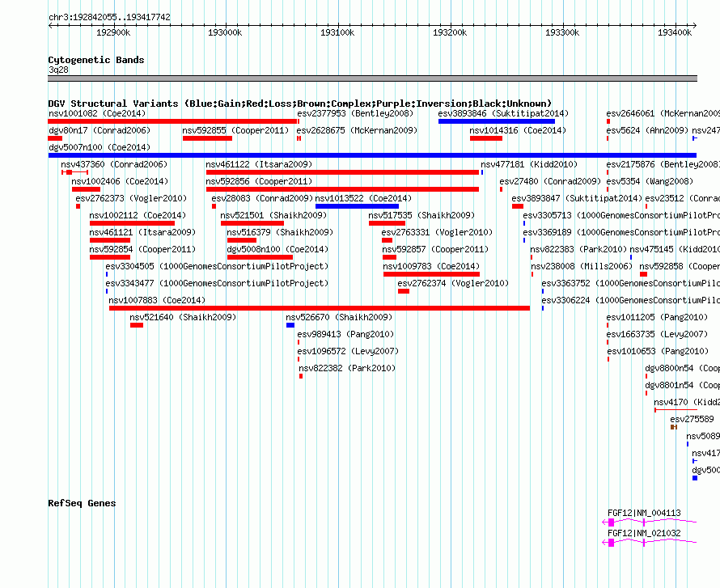Screen dimensions: 720x588
Task: Click the red bar of nsv461122
Action: (342, 172)
